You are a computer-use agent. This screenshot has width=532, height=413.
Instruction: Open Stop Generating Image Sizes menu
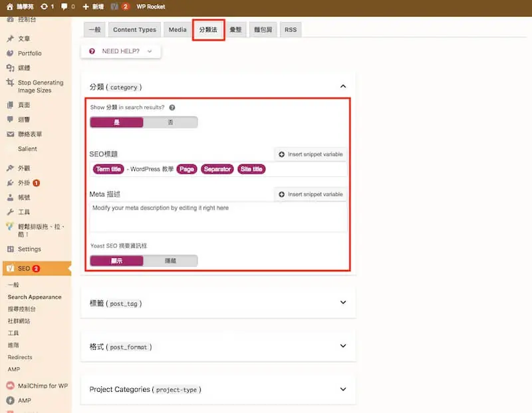(41, 86)
